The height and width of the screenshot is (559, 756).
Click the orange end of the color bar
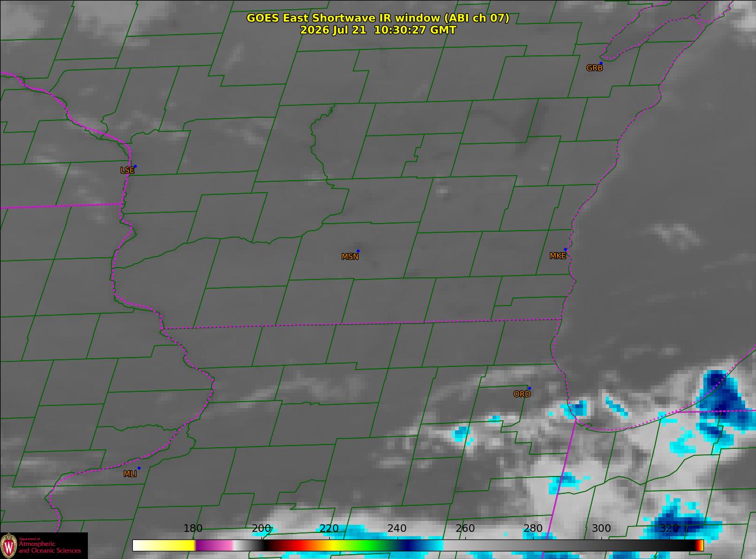click(700, 545)
